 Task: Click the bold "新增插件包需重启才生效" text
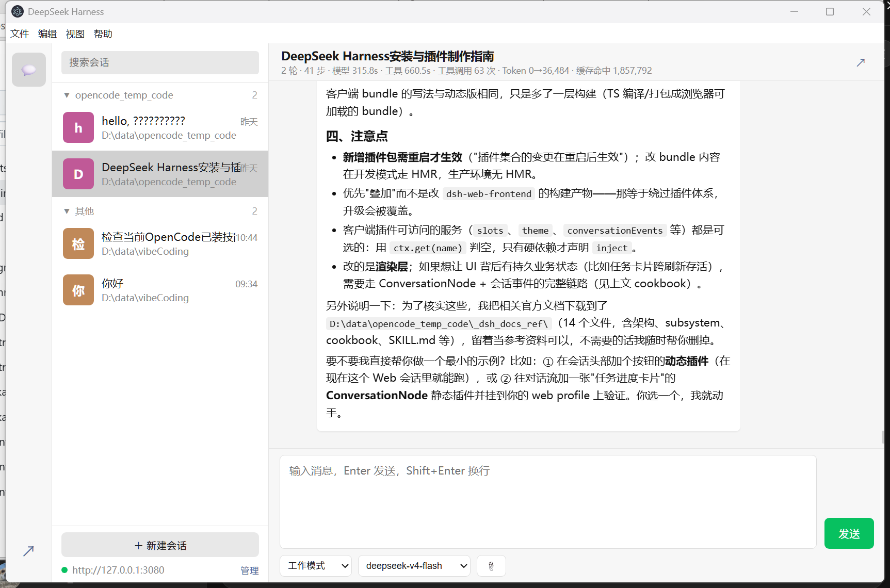coord(402,157)
